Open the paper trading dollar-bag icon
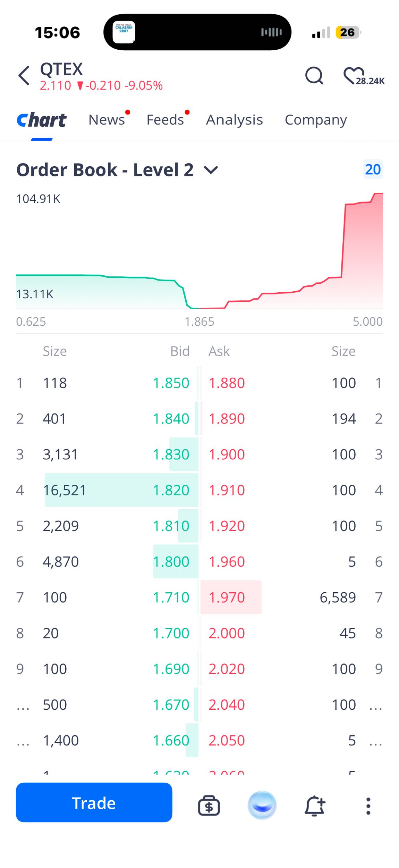The image size is (399, 868). pyautogui.click(x=209, y=806)
